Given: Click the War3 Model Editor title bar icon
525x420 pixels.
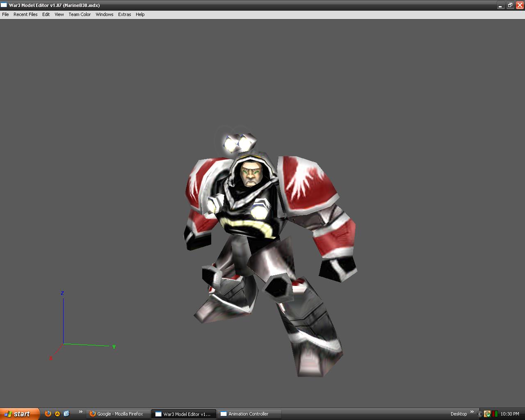Looking at the screenshot, I should (x=4, y=5).
